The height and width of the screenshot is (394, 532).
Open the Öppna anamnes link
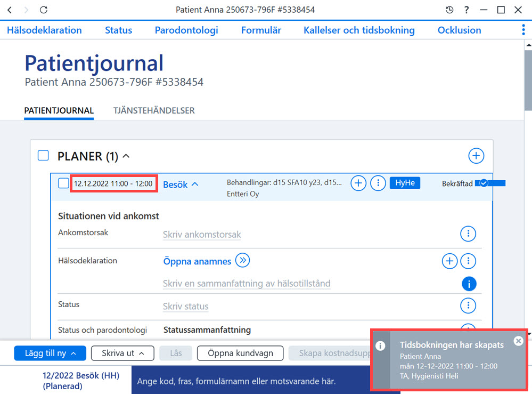tap(197, 261)
